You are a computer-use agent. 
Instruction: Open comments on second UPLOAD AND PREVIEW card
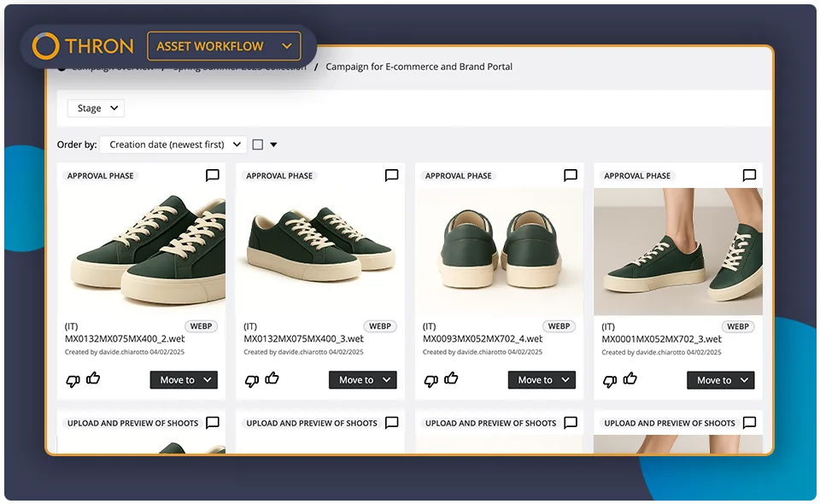click(392, 423)
